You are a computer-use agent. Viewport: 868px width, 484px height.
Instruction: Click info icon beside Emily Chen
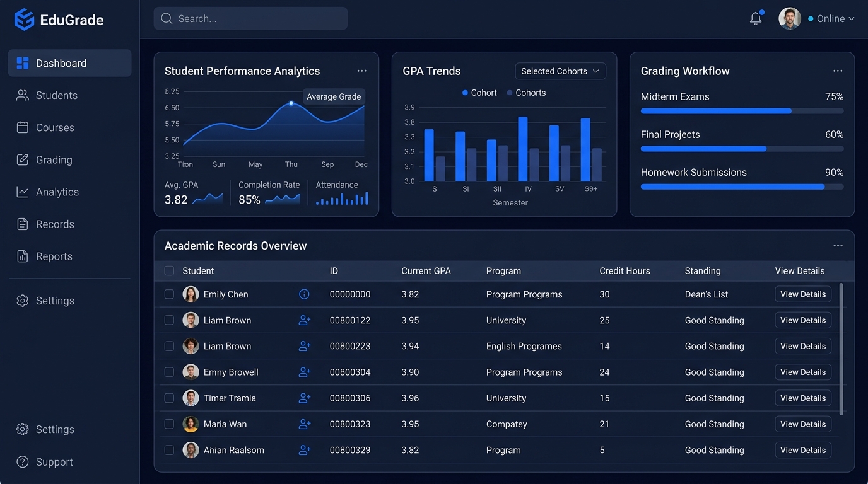point(304,294)
